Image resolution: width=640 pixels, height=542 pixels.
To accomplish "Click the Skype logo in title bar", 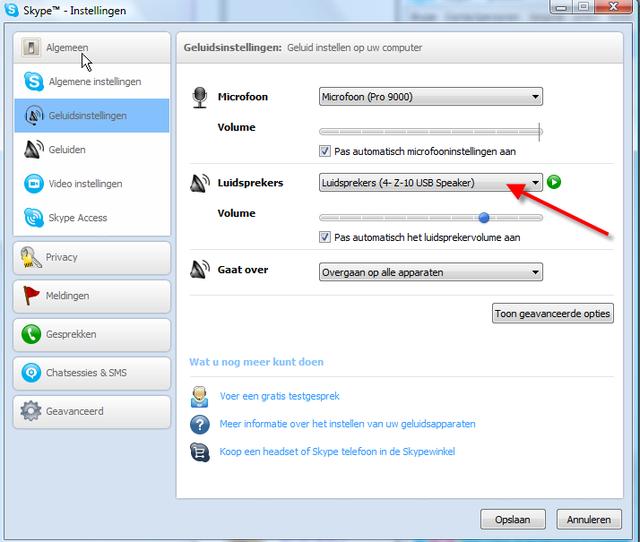I will click(x=11, y=10).
